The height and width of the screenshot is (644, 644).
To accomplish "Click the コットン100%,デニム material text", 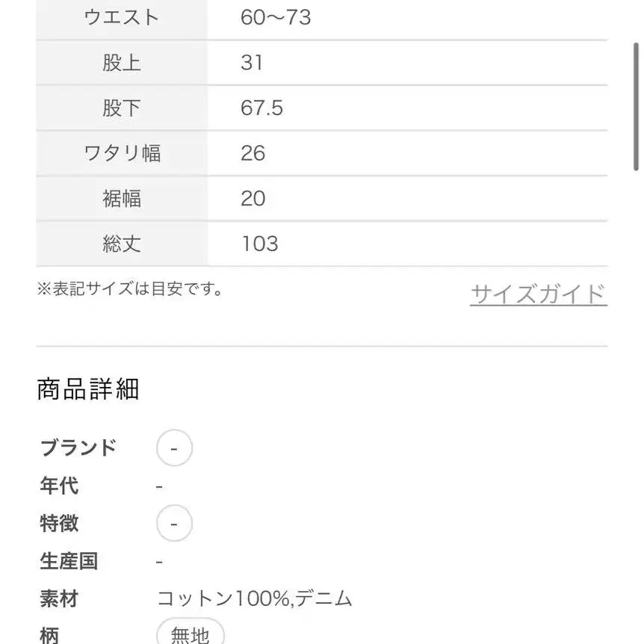I will point(254,598).
